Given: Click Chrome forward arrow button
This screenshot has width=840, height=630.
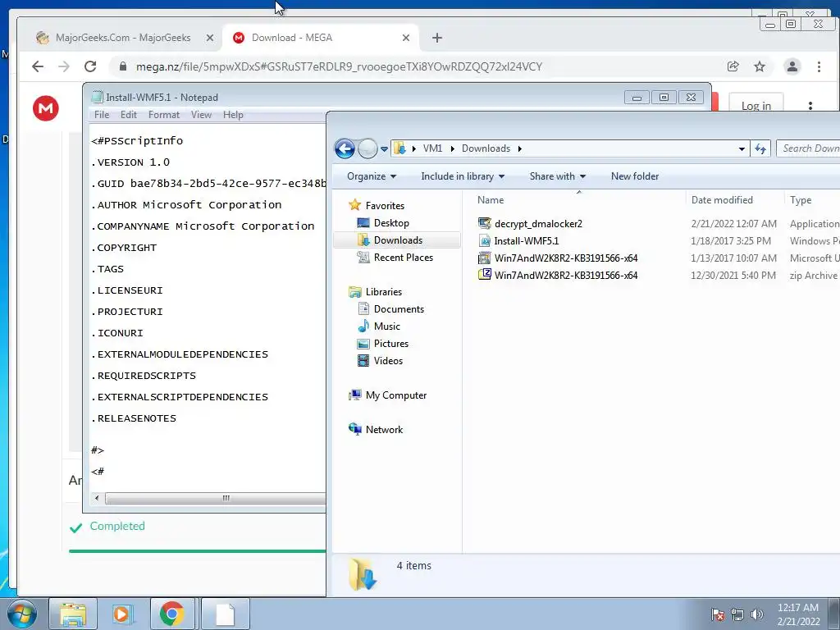Looking at the screenshot, I should (64, 66).
